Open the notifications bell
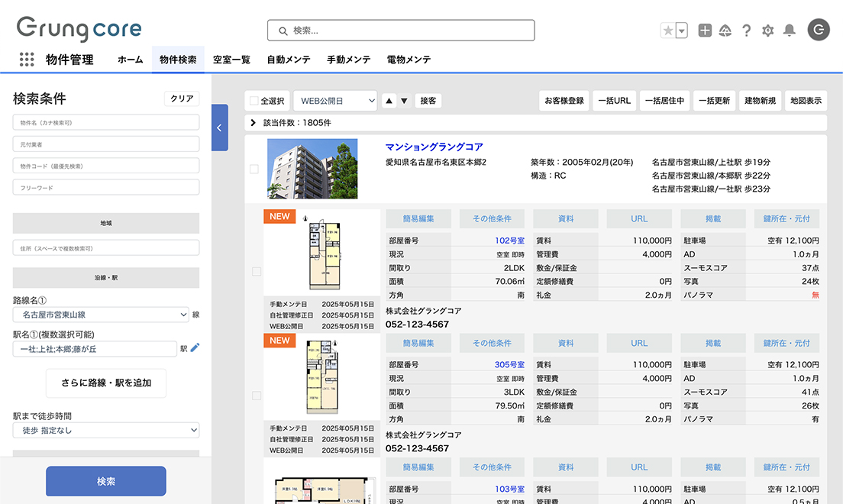843x504 pixels. pyautogui.click(x=790, y=31)
